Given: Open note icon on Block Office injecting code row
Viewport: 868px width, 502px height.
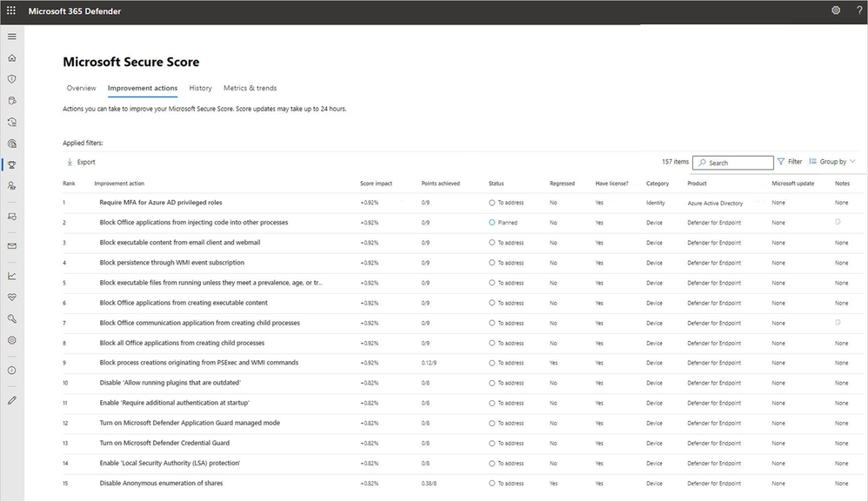Looking at the screenshot, I should 838,222.
